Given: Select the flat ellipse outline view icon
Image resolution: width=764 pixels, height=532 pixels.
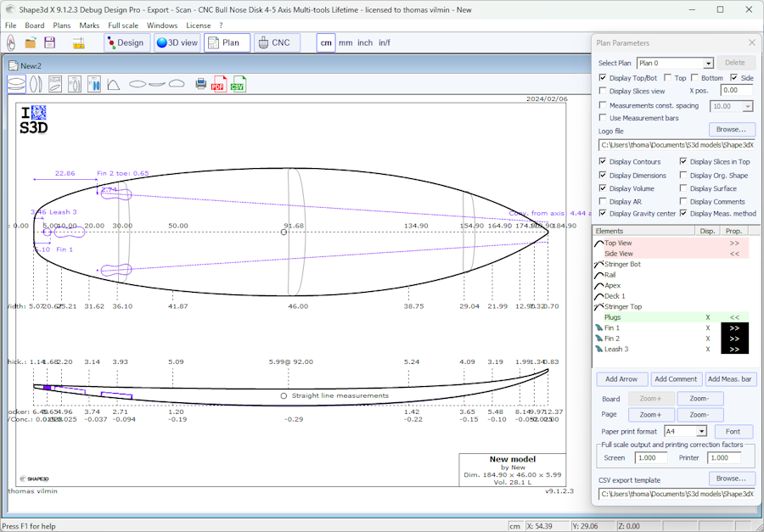Looking at the screenshot, I should click(138, 84).
